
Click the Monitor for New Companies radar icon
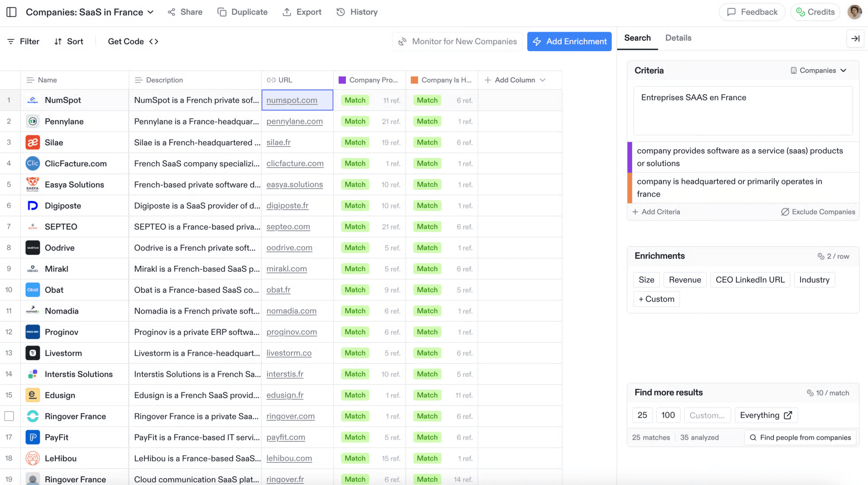pos(402,42)
